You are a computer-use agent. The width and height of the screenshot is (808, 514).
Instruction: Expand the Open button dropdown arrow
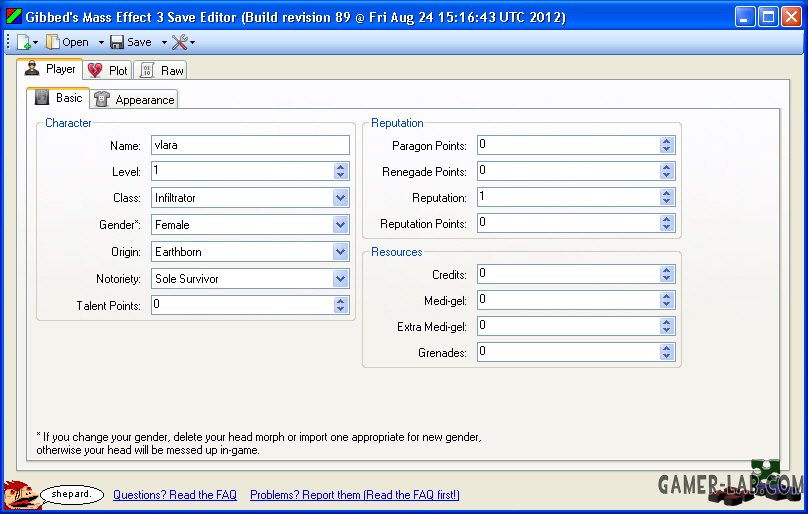click(101, 42)
